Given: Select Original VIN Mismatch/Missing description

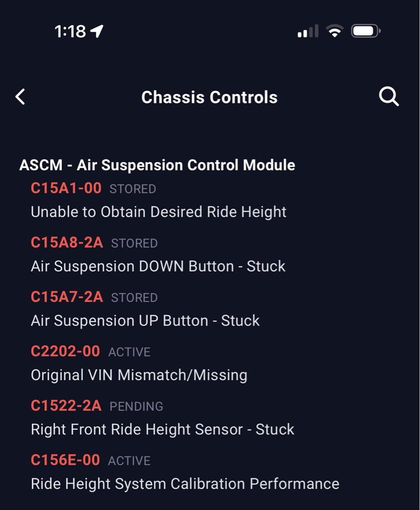Looking at the screenshot, I should click(x=139, y=375).
